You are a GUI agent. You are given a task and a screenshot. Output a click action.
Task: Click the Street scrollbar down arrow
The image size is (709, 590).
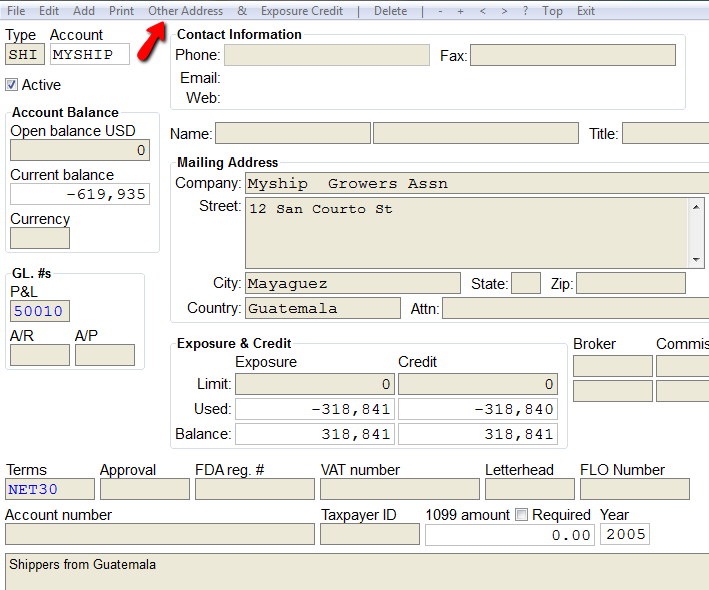coord(696,260)
